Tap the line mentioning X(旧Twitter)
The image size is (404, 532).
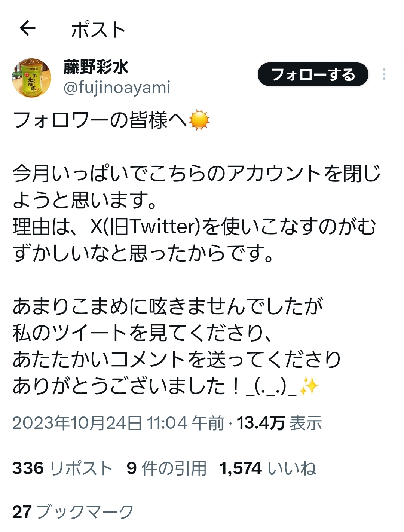pyautogui.click(x=194, y=226)
